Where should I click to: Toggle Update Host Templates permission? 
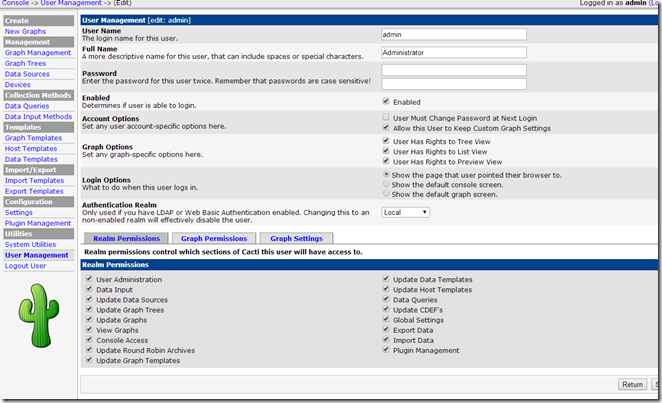coord(386,289)
